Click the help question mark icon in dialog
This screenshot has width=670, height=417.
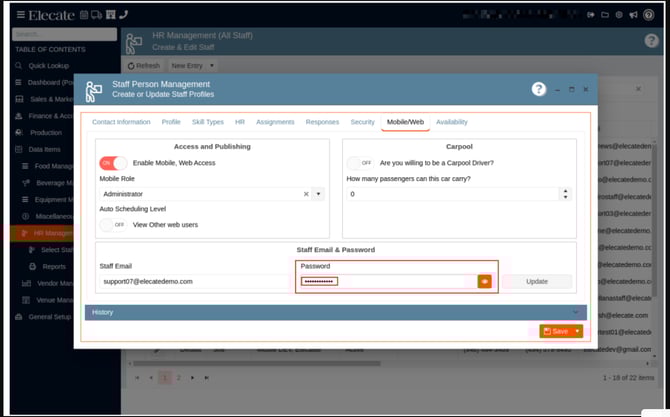[538, 89]
